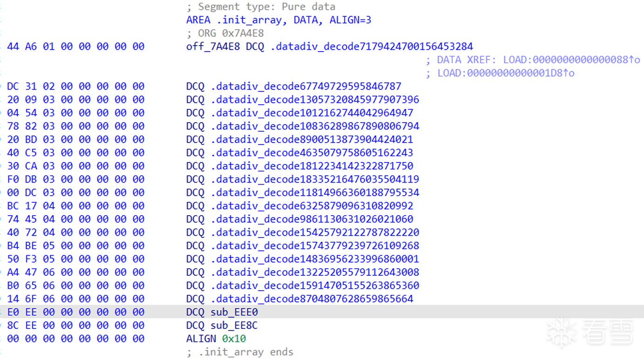
Task: Select hex bytes starting 50 F3 05
Action: click(x=76, y=259)
